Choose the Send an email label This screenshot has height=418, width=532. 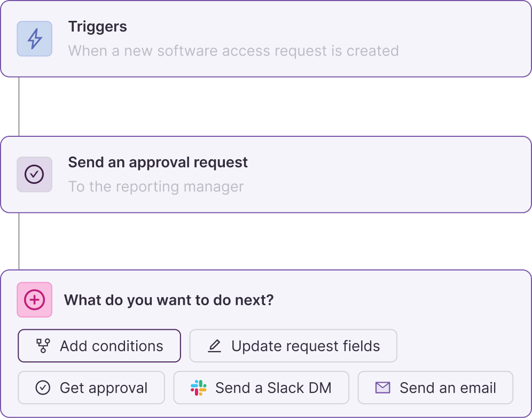[448, 388]
